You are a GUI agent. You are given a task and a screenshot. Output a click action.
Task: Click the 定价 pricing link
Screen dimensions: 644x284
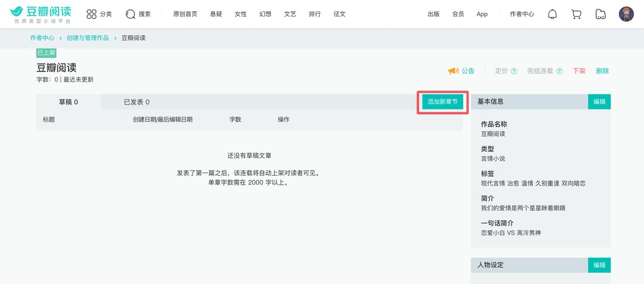point(502,71)
